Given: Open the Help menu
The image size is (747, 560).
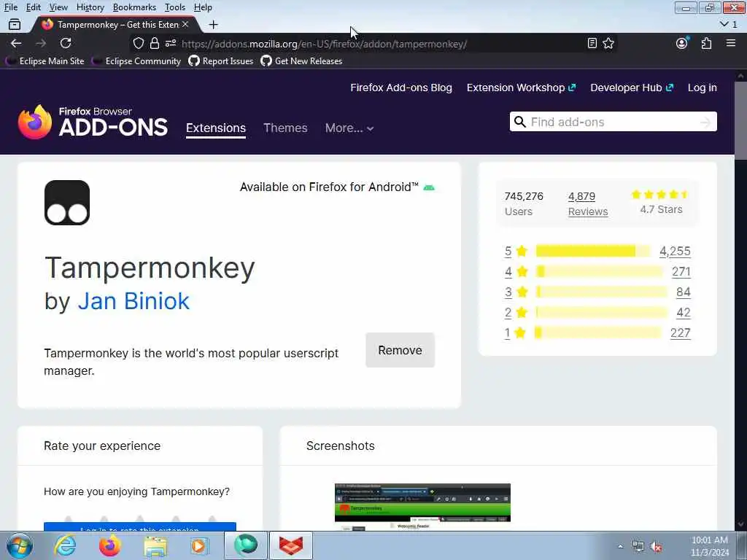Looking at the screenshot, I should (x=203, y=7).
